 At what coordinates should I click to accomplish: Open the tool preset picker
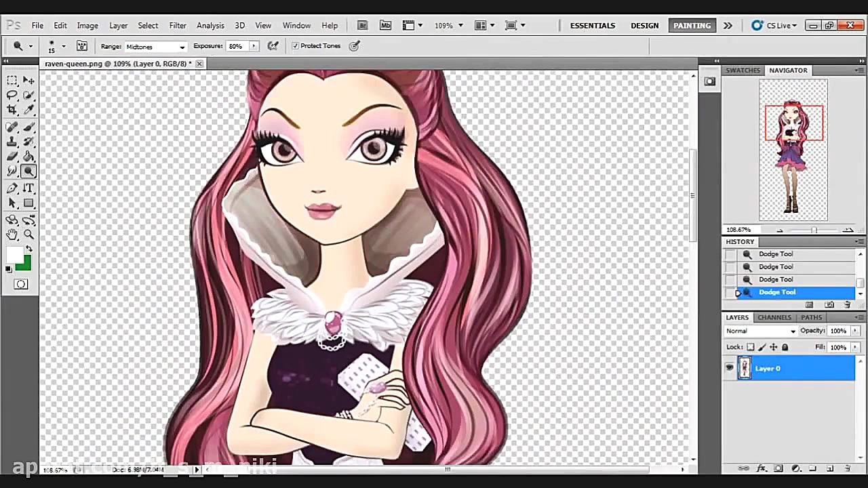click(x=22, y=46)
